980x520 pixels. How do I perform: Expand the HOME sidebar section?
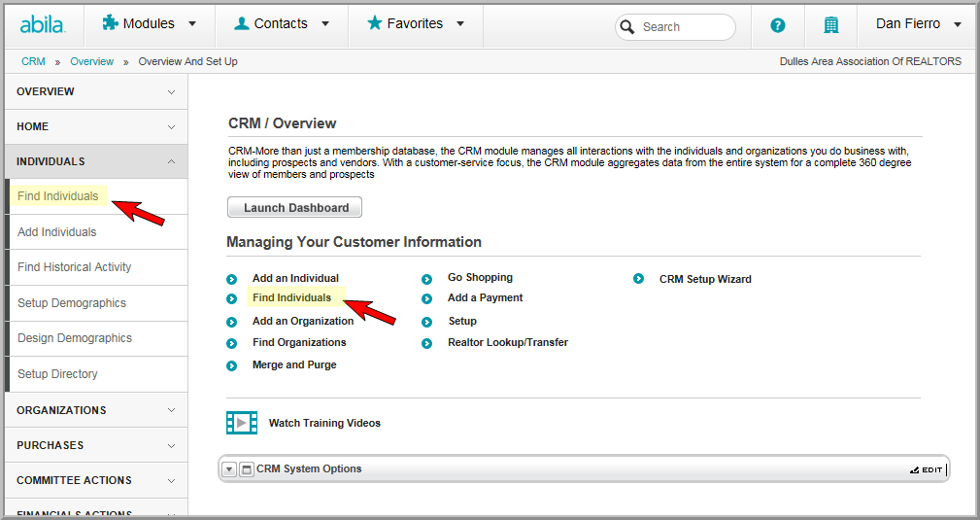click(96, 126)
